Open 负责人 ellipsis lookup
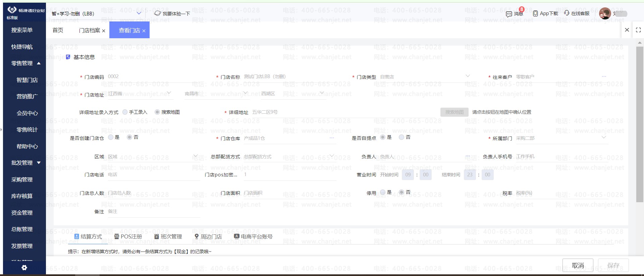This screenshot has width=644, height=276. click(468, 156)
